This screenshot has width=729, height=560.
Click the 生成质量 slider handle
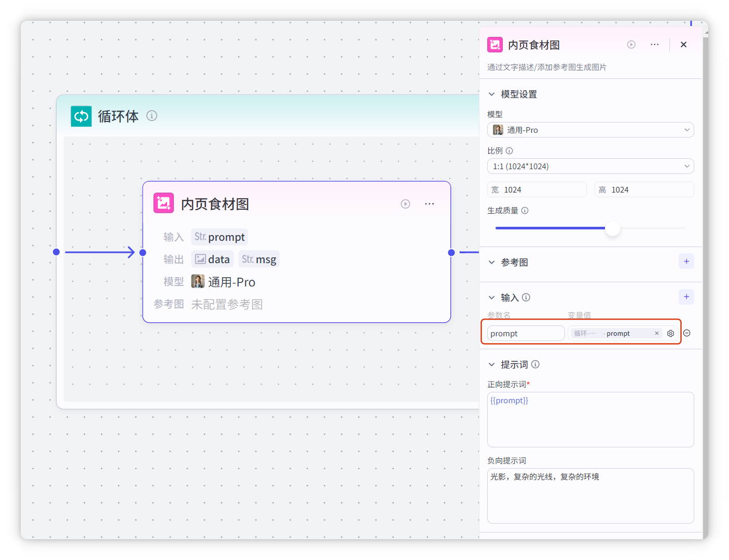613,228
